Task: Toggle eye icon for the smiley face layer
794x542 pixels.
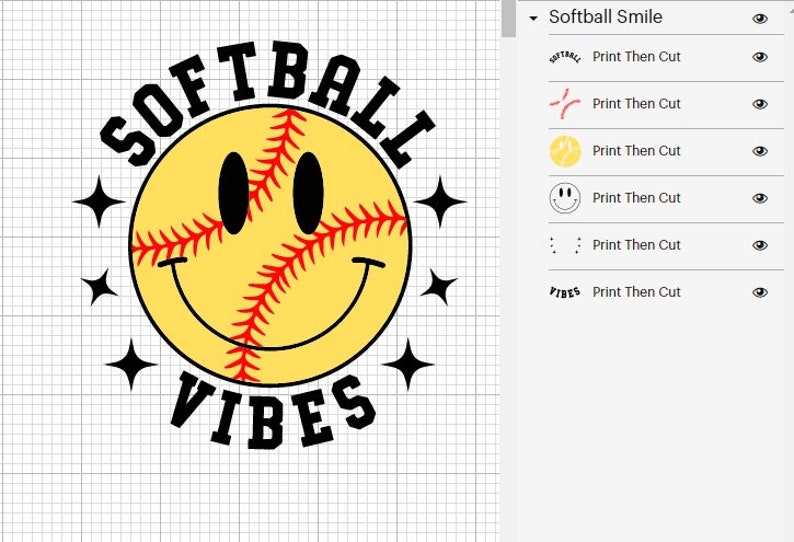Action: (x=760, y=198)
